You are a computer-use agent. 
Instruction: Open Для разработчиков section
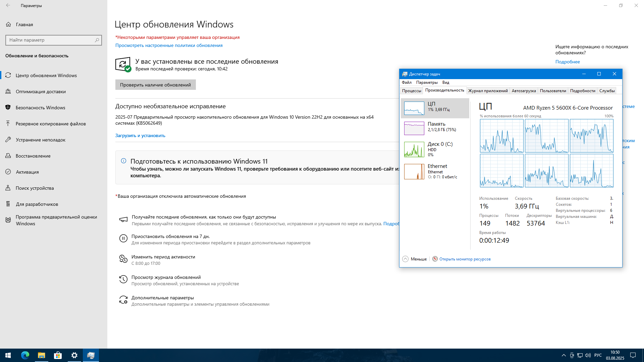coord(54,204)
